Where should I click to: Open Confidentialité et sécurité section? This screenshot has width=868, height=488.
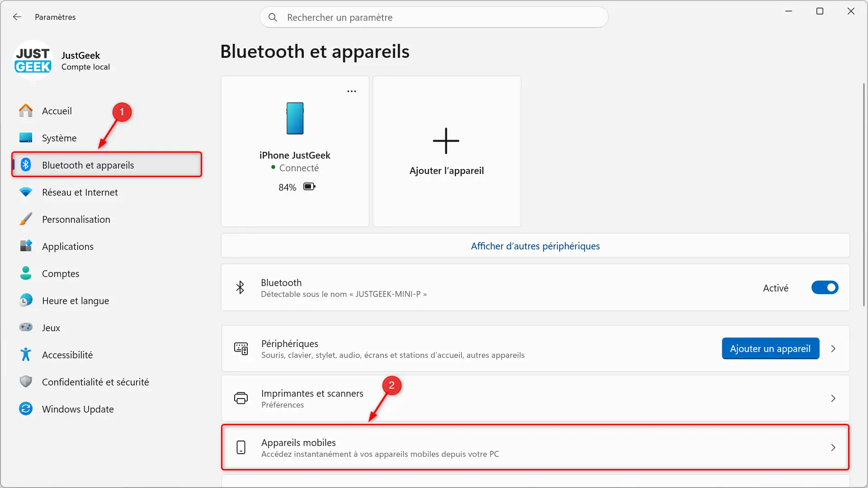pos(107,382)
